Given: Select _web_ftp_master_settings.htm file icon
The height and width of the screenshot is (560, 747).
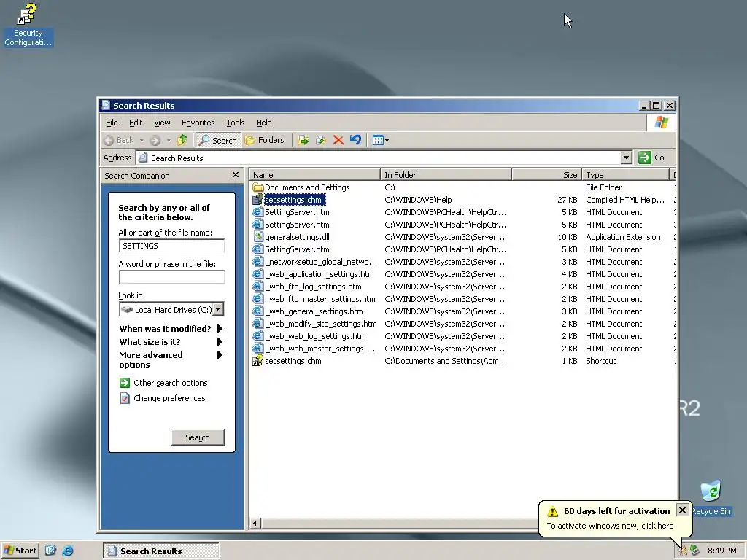Looking at the screenshot, I should click(258, 299).
